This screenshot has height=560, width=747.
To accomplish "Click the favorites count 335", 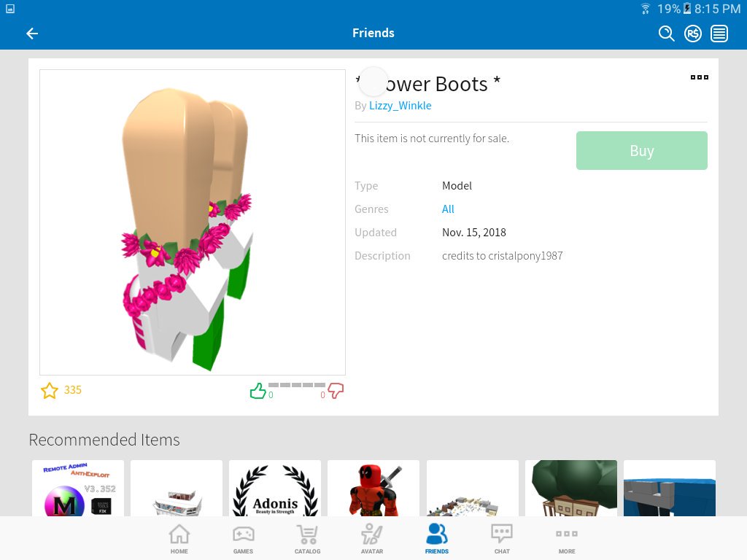I will click(x=73, y=390).
